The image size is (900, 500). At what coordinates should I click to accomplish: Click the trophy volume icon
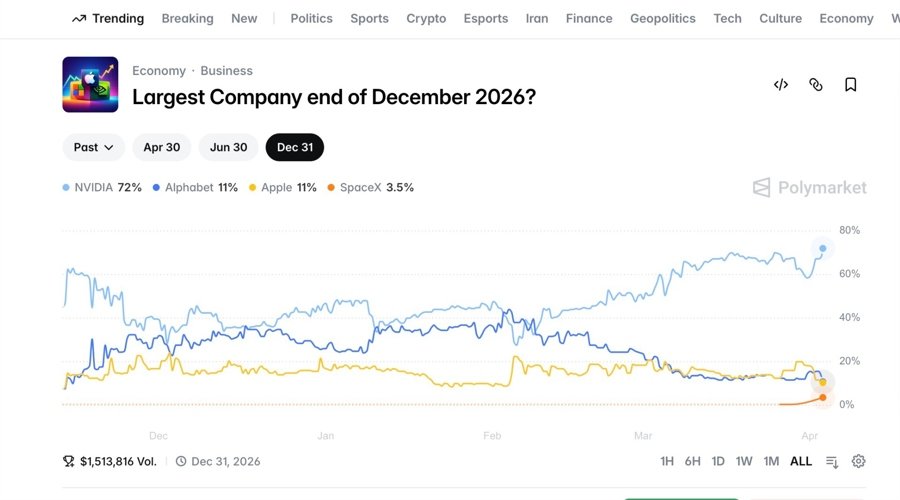coord(69,461)
